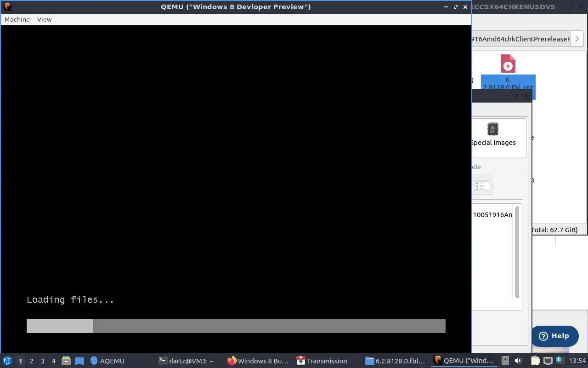Click the Loading files progress bar
The height and width of the screenshot is (368, 588).
[236, 326]
